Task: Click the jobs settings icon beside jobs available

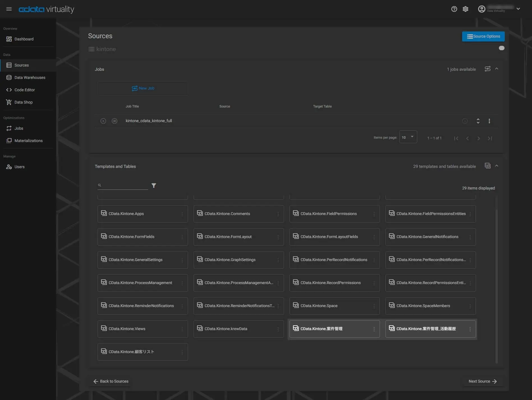Action: click(488, 69)
